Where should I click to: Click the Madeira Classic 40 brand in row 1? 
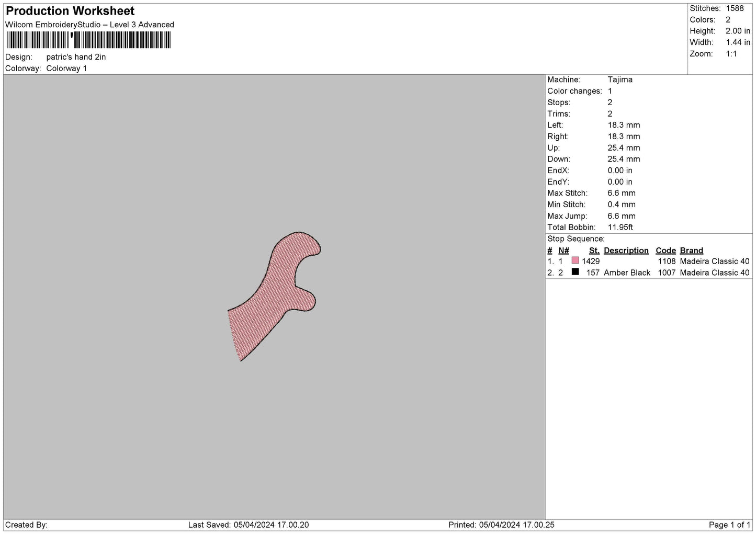point(715,261)
